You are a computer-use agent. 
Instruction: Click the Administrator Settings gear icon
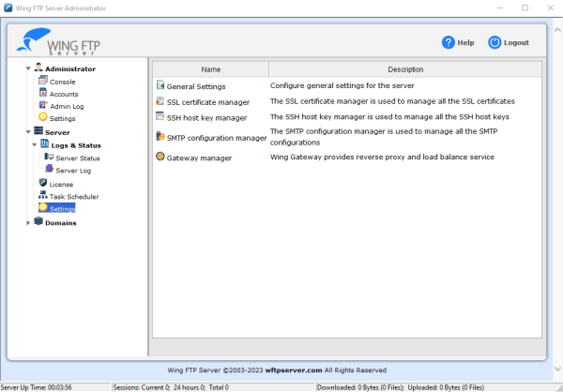(x=43, y=117)
